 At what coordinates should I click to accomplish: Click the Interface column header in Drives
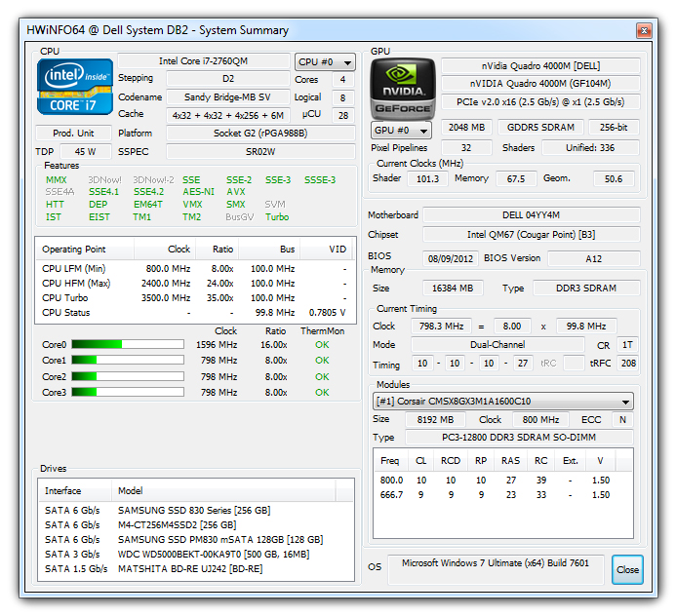pos(75,490)
